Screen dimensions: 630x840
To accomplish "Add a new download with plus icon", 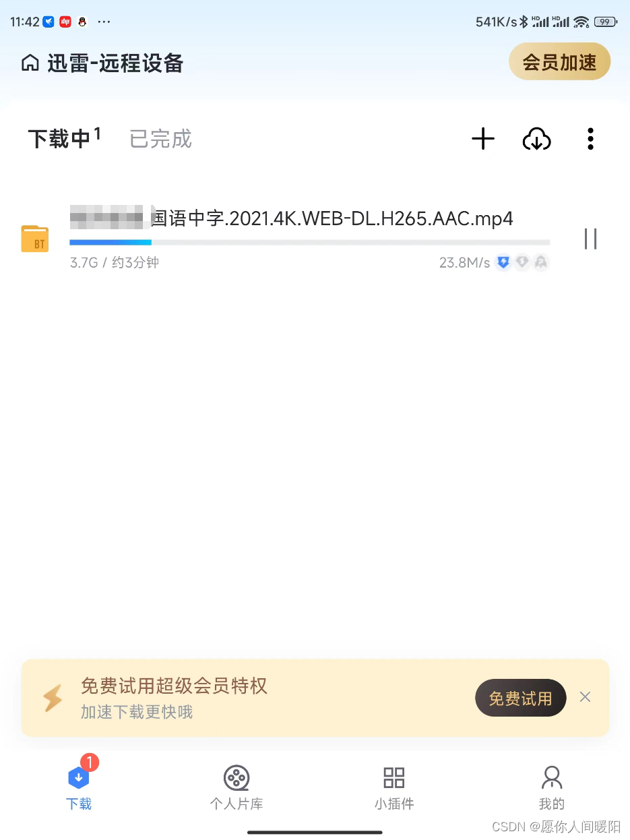I will (x=483, y=139).
